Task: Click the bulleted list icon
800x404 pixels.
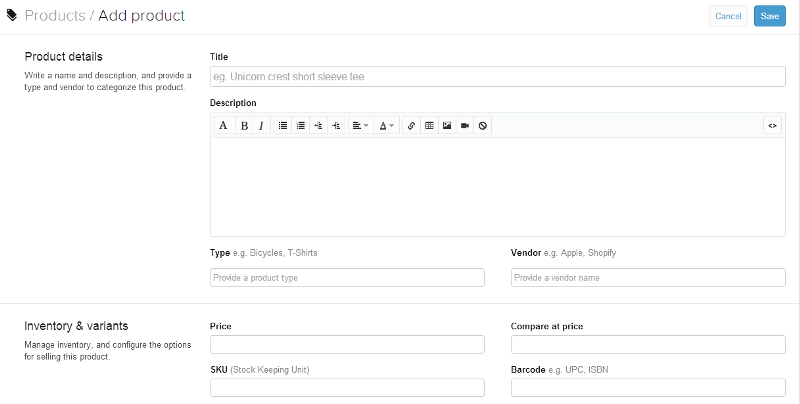Action: (283, 126)
